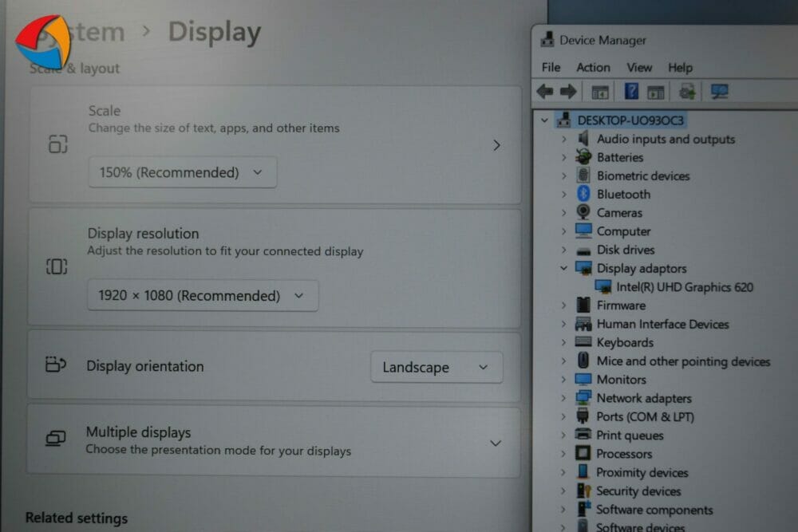Open the Action menu in Device Manager
This screenshot has height=532, width=798.
593,67
